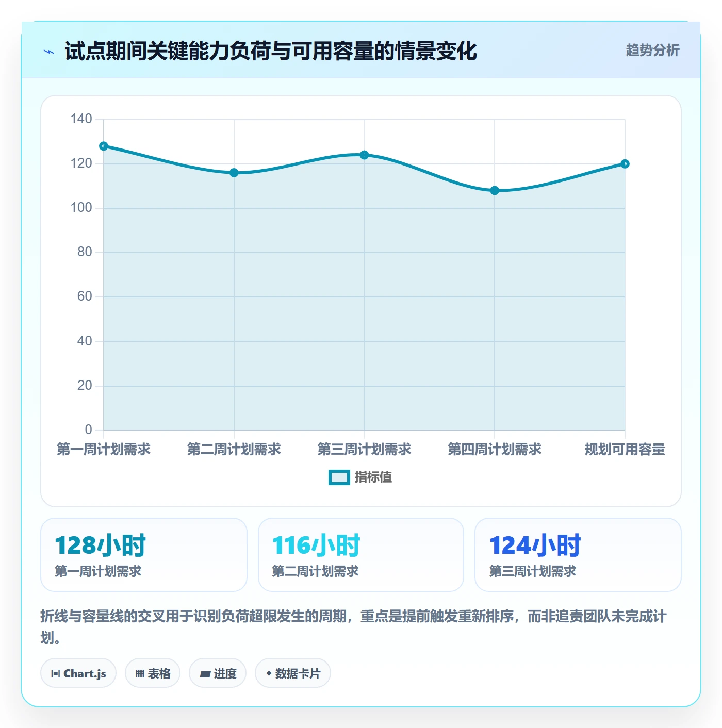Click the y-axis value 60
The image size is (722, 728).
tap(85, 296)
